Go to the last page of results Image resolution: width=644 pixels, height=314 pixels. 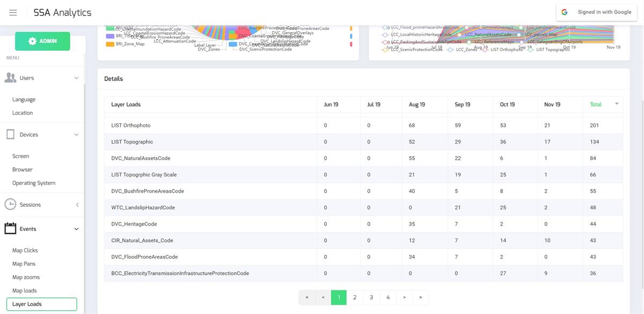click(420, 297)
